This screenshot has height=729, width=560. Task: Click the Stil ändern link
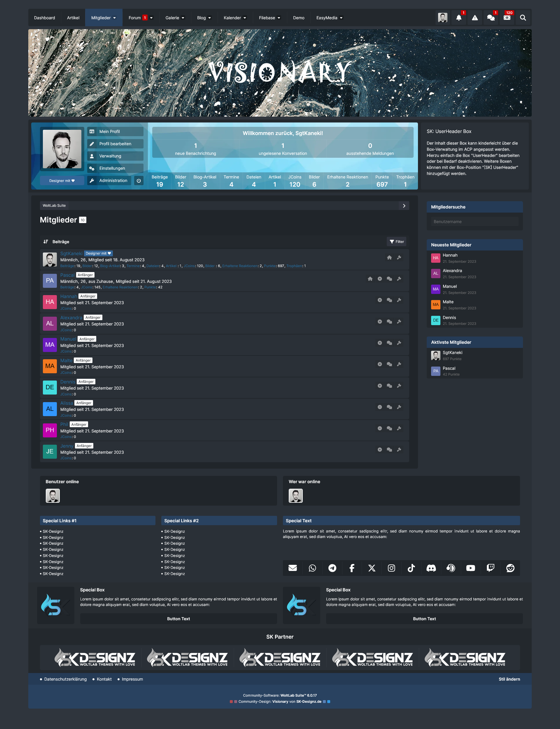pos(509,679)
